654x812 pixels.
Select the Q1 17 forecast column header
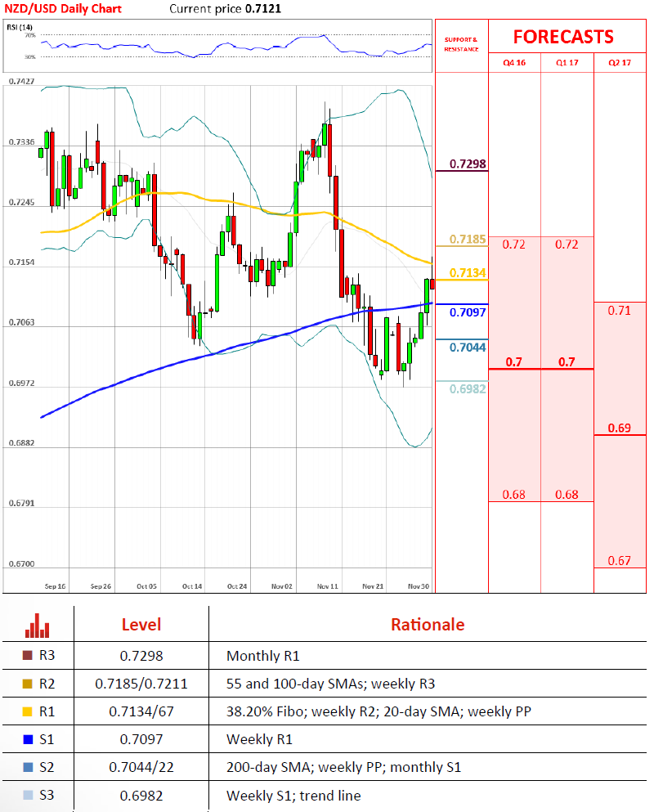[x=567, y=63]
